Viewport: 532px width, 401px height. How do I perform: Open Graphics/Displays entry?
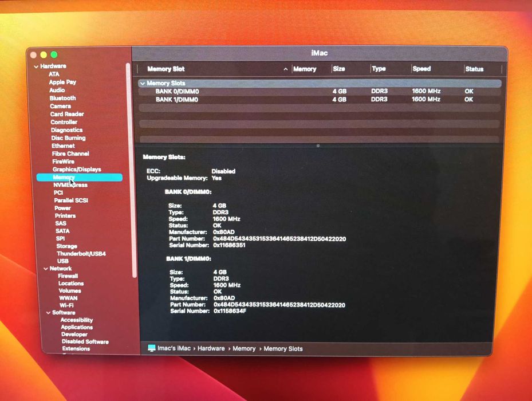77,170
